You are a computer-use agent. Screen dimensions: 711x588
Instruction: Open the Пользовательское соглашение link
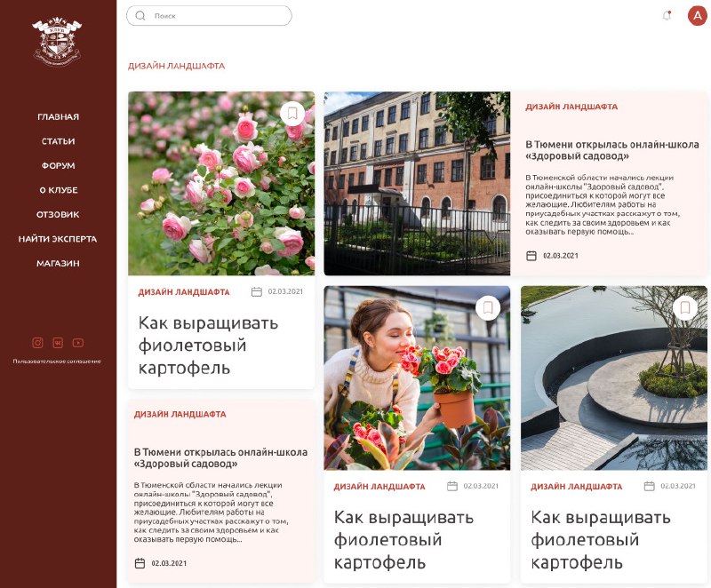pyautogui.click(x=57, y=361)
